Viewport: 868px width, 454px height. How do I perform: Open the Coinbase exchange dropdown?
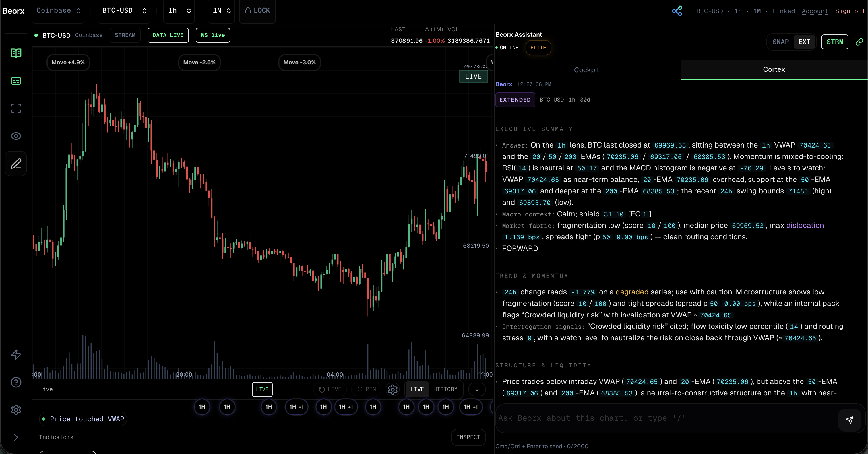pos(58,11)
